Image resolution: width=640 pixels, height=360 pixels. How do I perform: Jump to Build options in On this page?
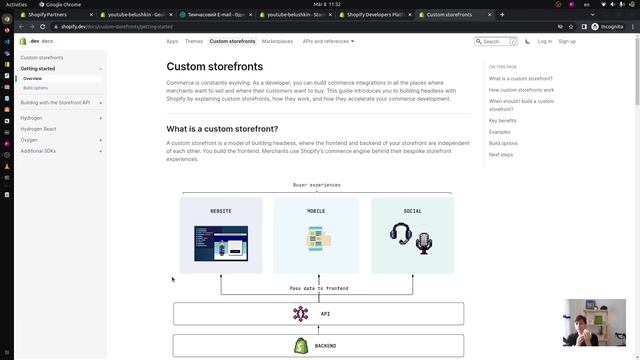point(503,143)
